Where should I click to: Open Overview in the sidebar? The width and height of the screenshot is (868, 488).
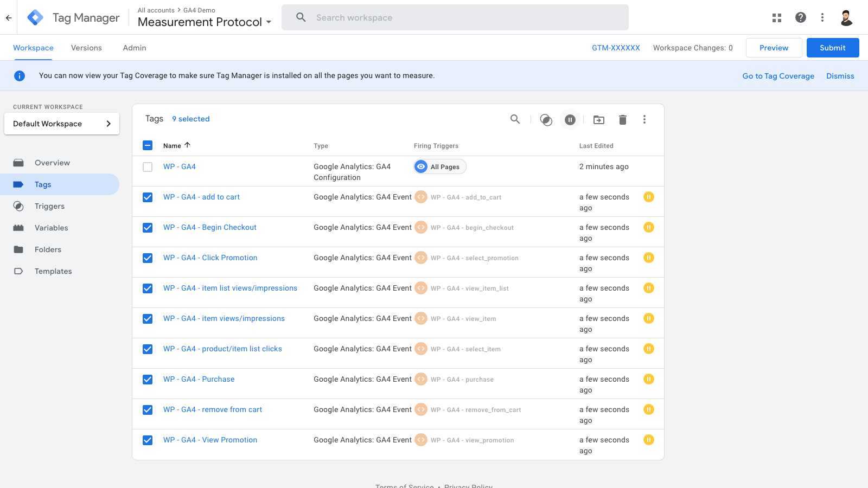60,163
